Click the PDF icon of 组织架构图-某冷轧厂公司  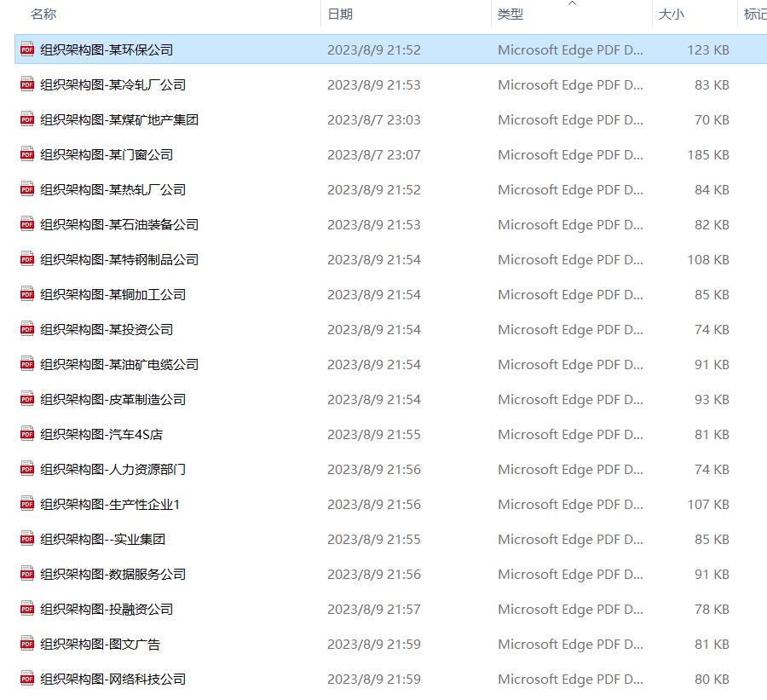(x=27, y=84)
